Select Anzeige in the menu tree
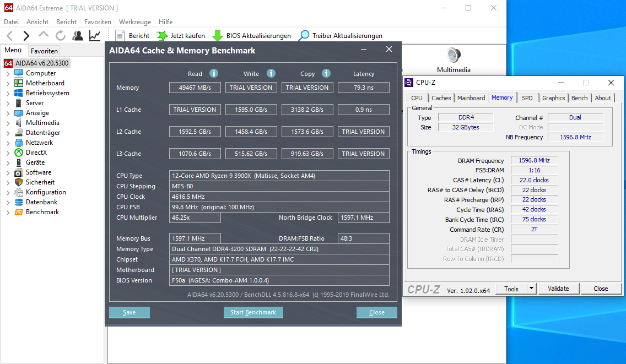 coord(32,113)
